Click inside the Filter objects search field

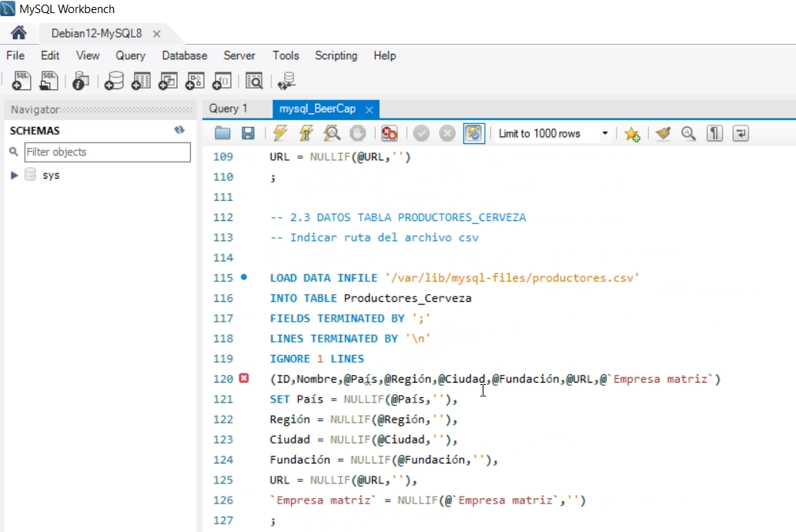tap(108, 152)
